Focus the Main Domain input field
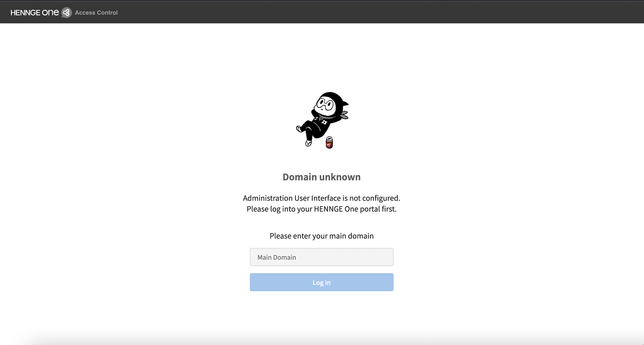The height and width of the screenshot is (345, 644). (321, 257)
